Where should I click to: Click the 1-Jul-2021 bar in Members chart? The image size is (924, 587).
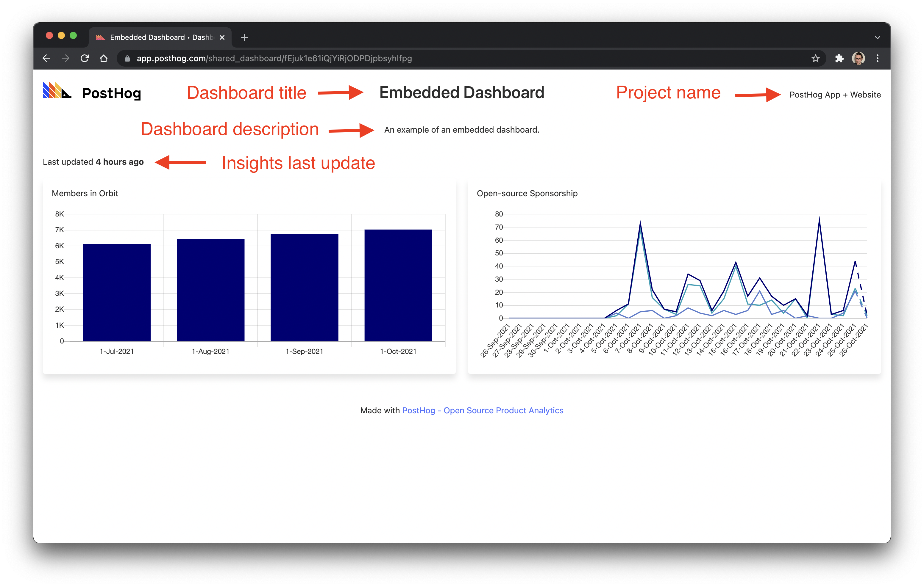[x=117, y=293]
